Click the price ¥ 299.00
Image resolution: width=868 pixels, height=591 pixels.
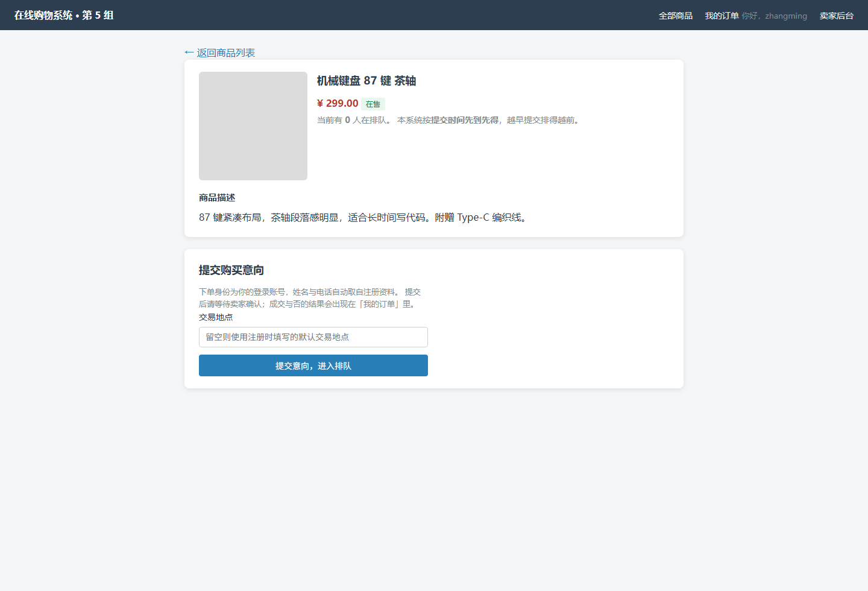[x=338, y=104]
